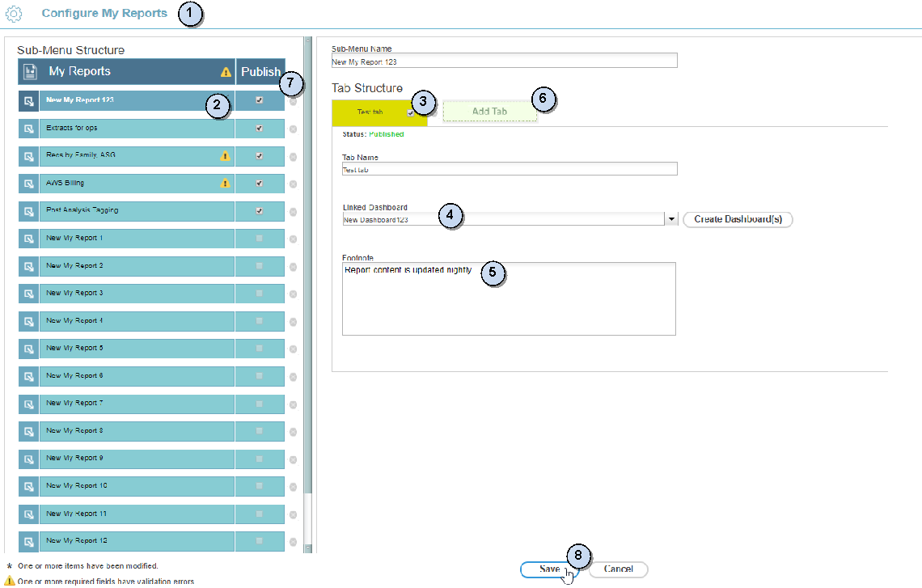This screenshot has height=588, width=922.
Task: Click the delete icon next to New My Report 1
Action: tap(293, 239)
